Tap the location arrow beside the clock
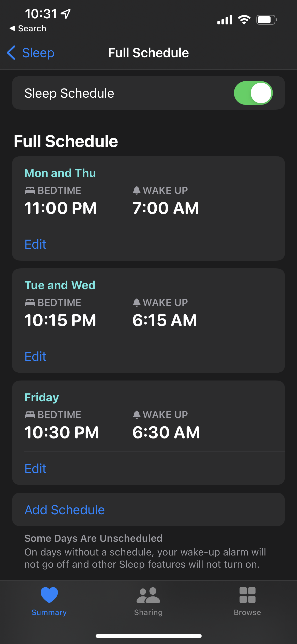This screenshot has height=644, width=297. point(66,14)
